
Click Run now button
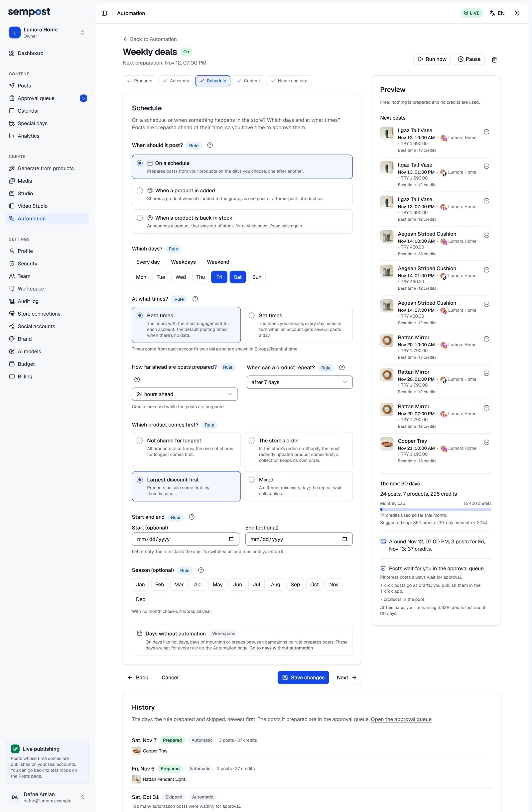point(432,59)
